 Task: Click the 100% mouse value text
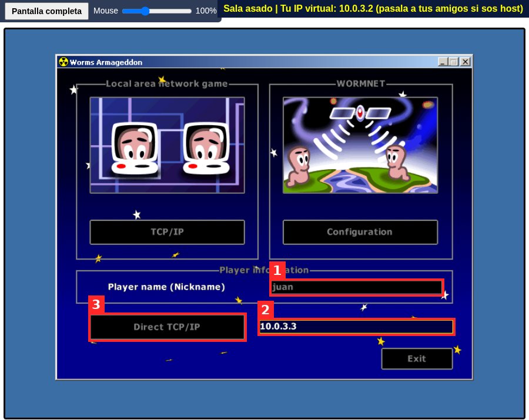[x=206, y=11]
